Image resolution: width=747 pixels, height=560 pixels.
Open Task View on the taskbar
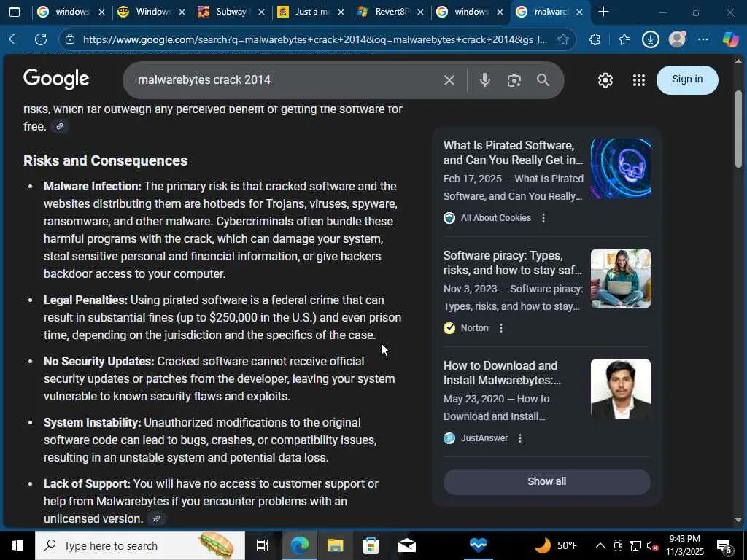pyautogui.click(x=263, y=545)
